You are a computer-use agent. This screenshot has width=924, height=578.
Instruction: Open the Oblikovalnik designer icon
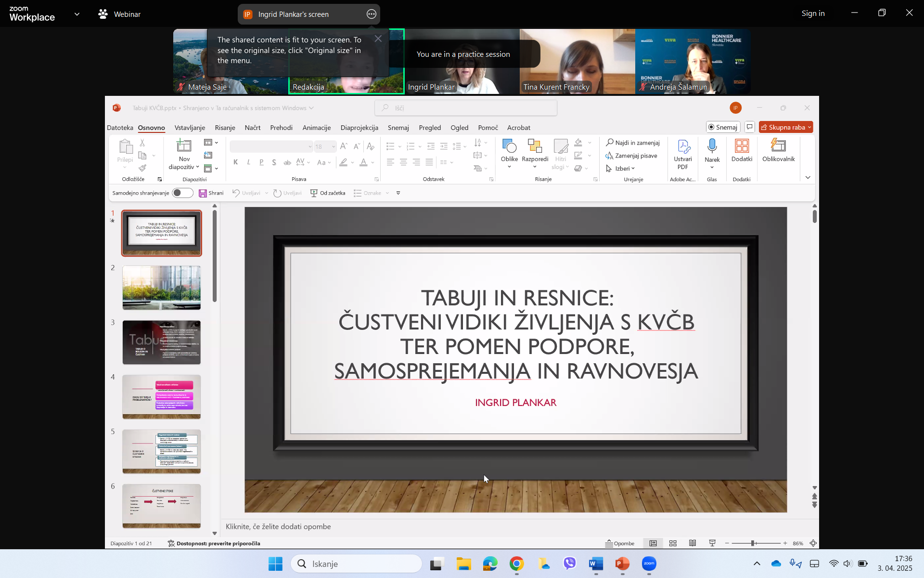[x=778, y=145]
